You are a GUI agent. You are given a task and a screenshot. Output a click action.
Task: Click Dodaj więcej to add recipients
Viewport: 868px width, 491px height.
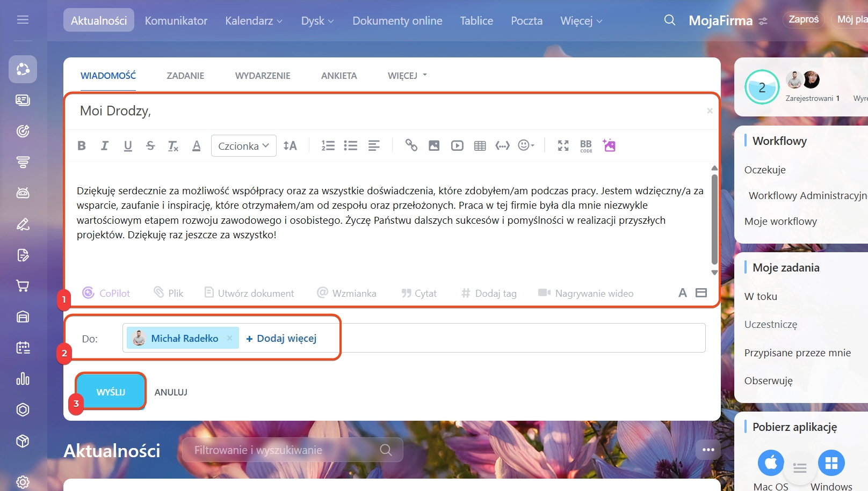tap(281, 339)
